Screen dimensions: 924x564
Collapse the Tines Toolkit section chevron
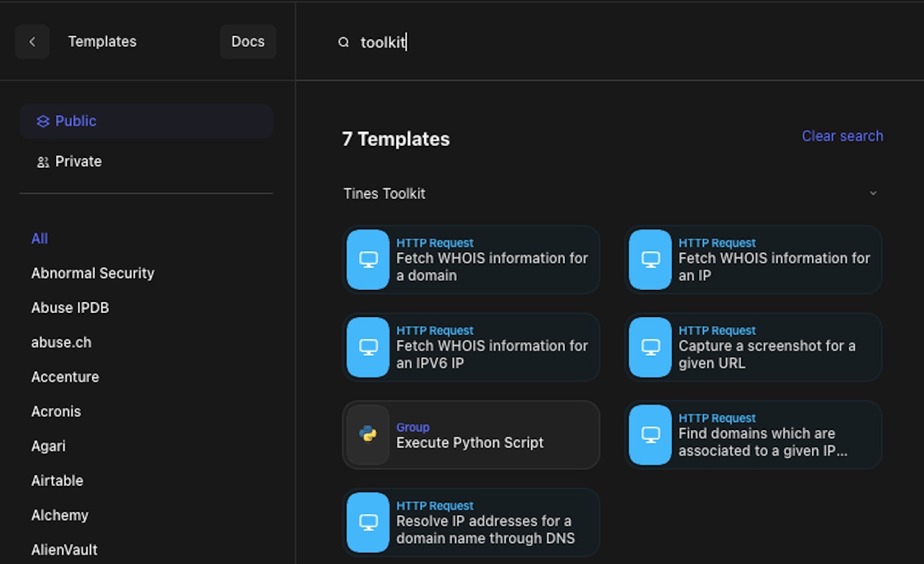(x=873, y=194)
